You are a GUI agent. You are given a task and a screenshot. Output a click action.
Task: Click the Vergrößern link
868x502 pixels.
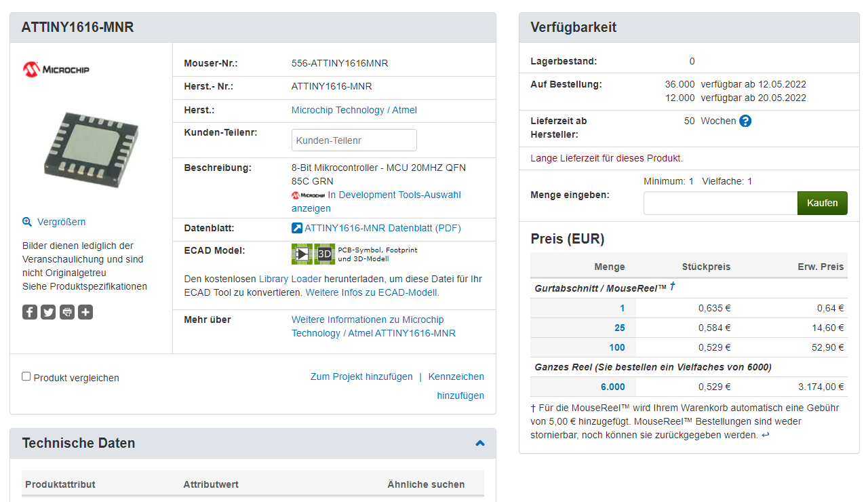(x=61, y=222)
